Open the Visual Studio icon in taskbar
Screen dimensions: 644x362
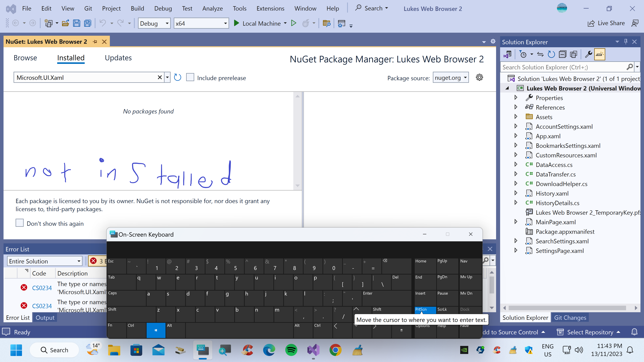coord(313,350)
